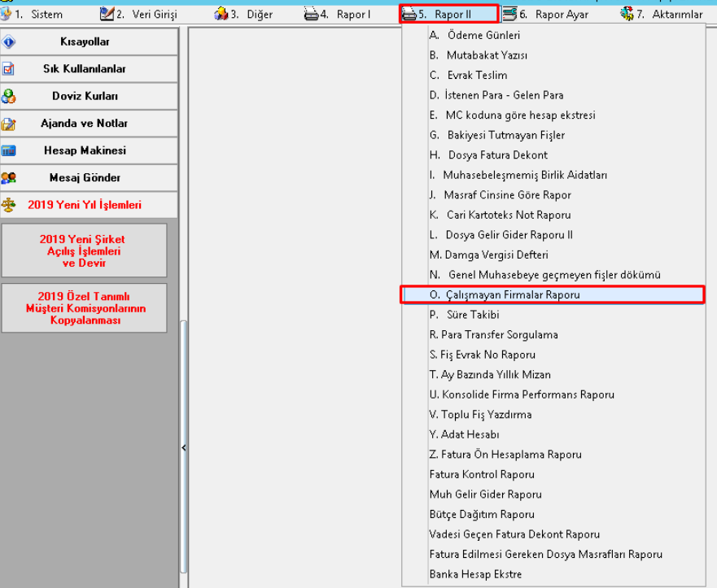Select Süre Takibi
Viewport: 717px width, 588px height.
tap(553, 314)
